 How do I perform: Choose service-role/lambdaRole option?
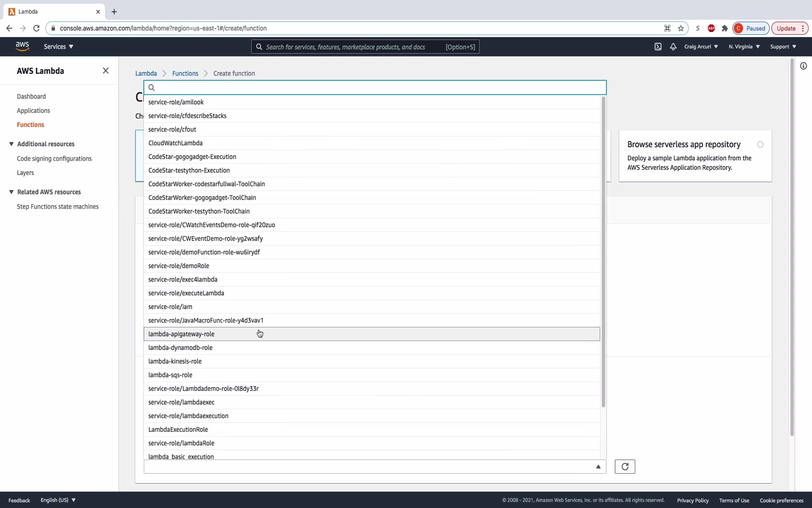click(372, 443)
